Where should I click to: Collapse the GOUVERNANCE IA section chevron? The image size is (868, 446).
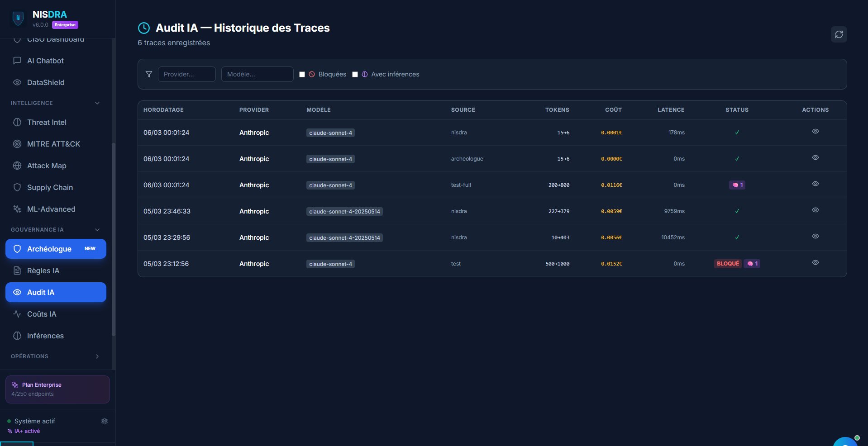coord(97,230)
